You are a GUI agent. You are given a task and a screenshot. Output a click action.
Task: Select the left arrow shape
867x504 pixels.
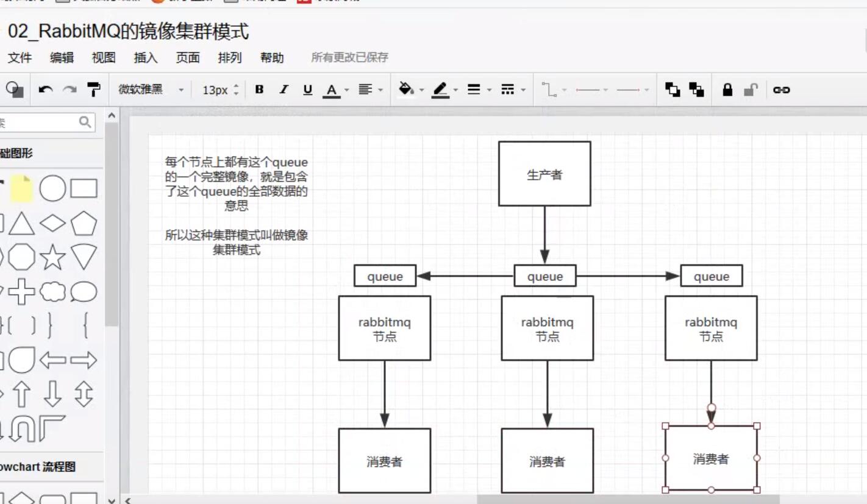pos(52,360)
